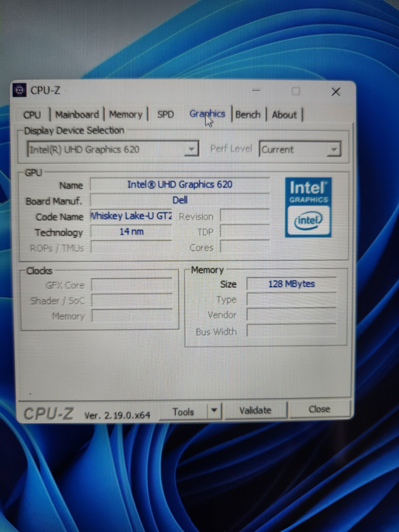Click the CPU-Z title bar text
This screenshot has height=532, width=399.
tap(46, 90)
